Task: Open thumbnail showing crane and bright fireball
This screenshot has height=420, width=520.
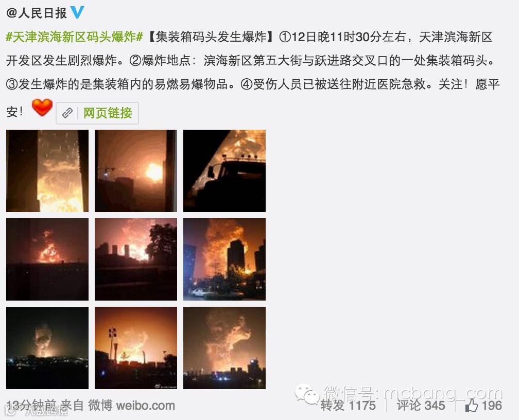Action: coord(136,171)
